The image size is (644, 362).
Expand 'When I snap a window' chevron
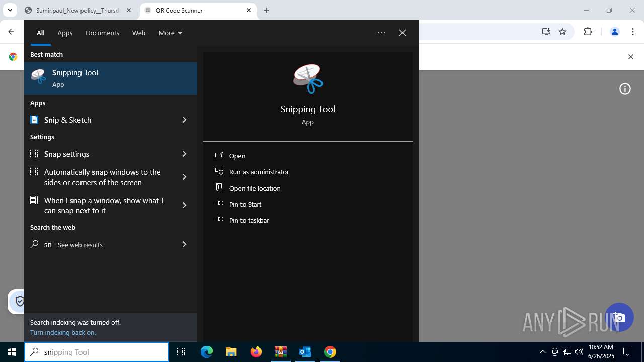tap(184, 205)
